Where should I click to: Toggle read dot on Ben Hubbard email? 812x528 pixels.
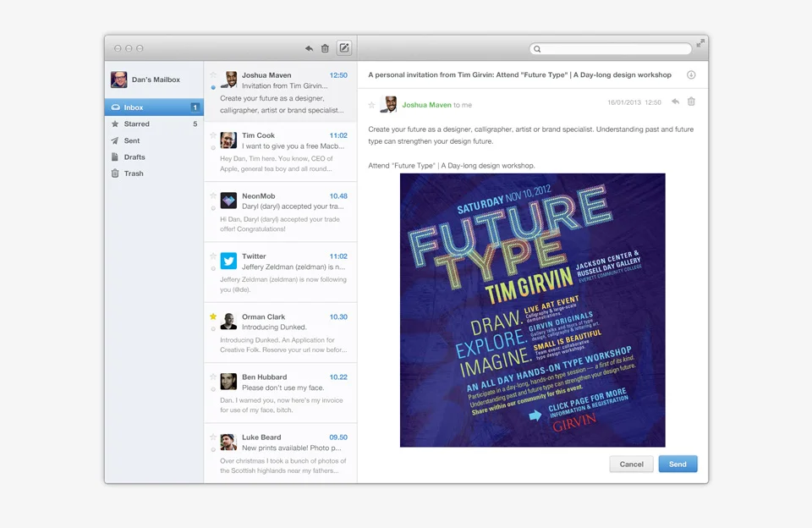pyautogui.click(x=213, y=389)
